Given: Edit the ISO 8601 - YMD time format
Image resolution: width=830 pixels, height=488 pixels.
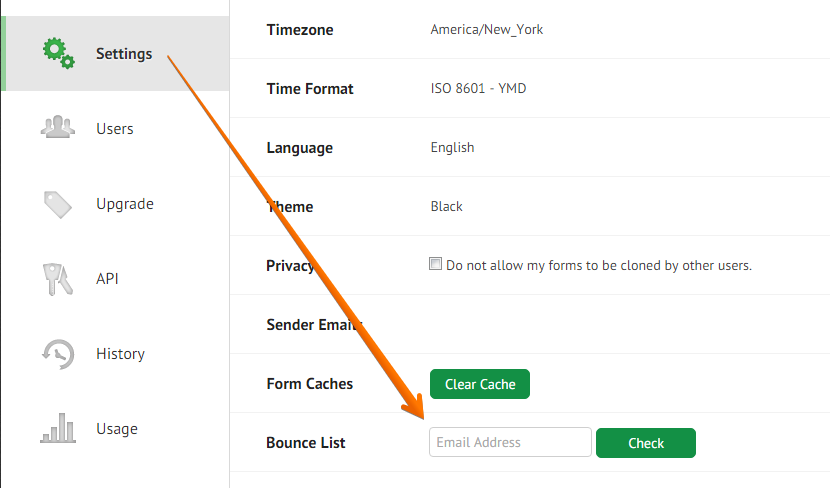Looking at the screenshot, I should pos(478,89).
